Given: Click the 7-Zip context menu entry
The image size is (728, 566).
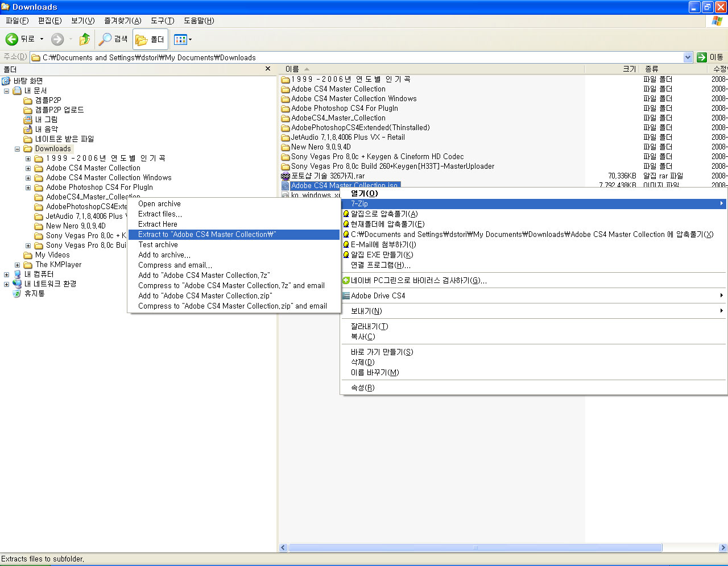Looking at the screenshot, I should point(533,203).
